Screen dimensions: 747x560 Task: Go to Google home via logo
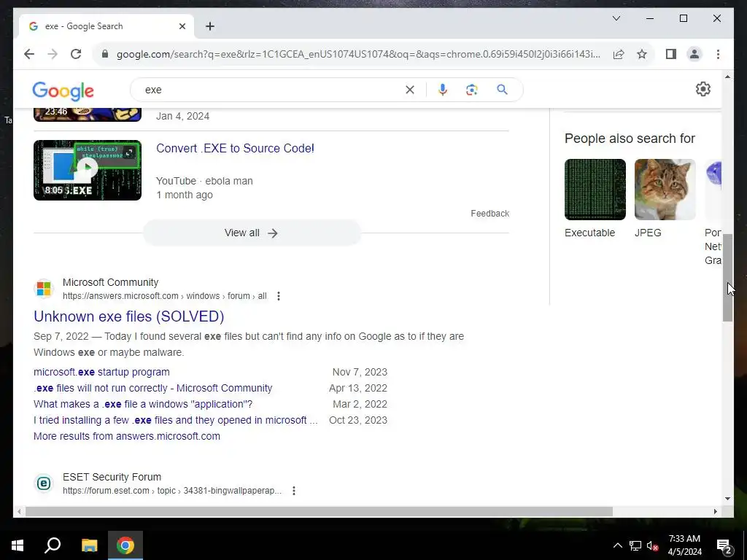tap(63, 90)
